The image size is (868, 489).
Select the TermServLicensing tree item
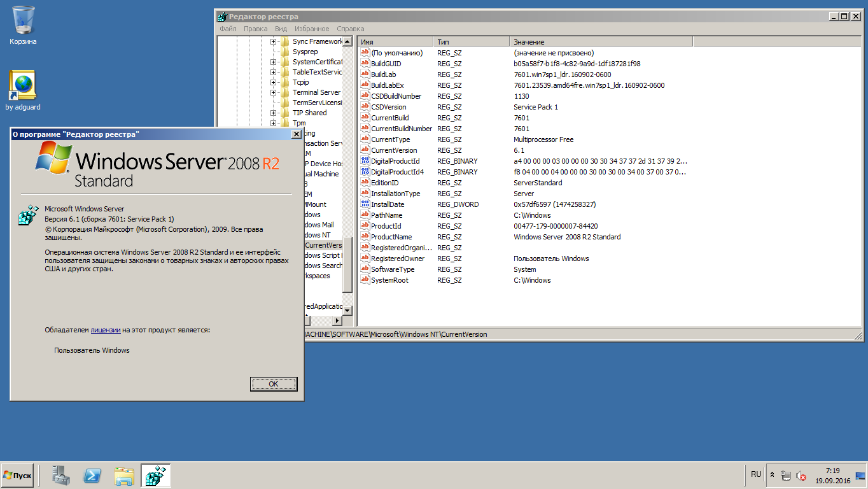click(x=318, y=103)
